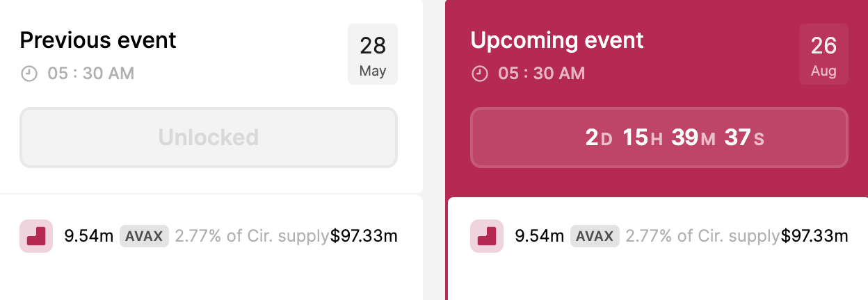Click the AVAX tag in previous event row
Viewport: 868px width, 300px height.
(144, 236)
